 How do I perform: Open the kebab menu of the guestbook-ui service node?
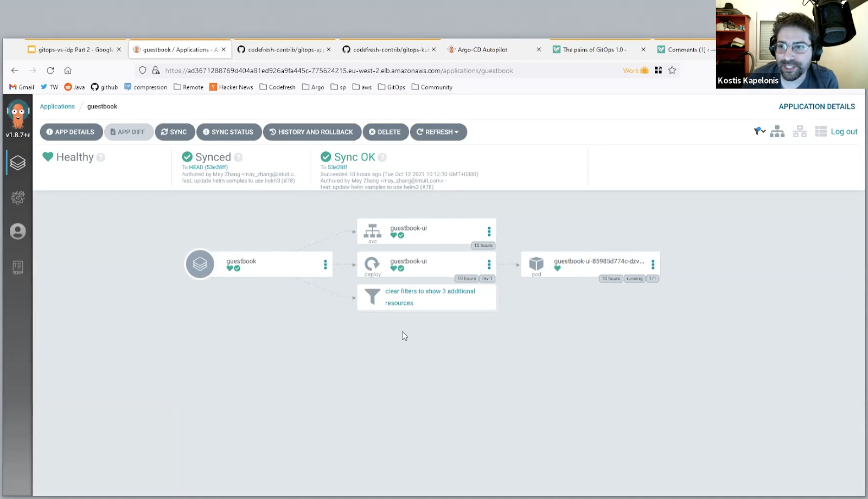489,232
